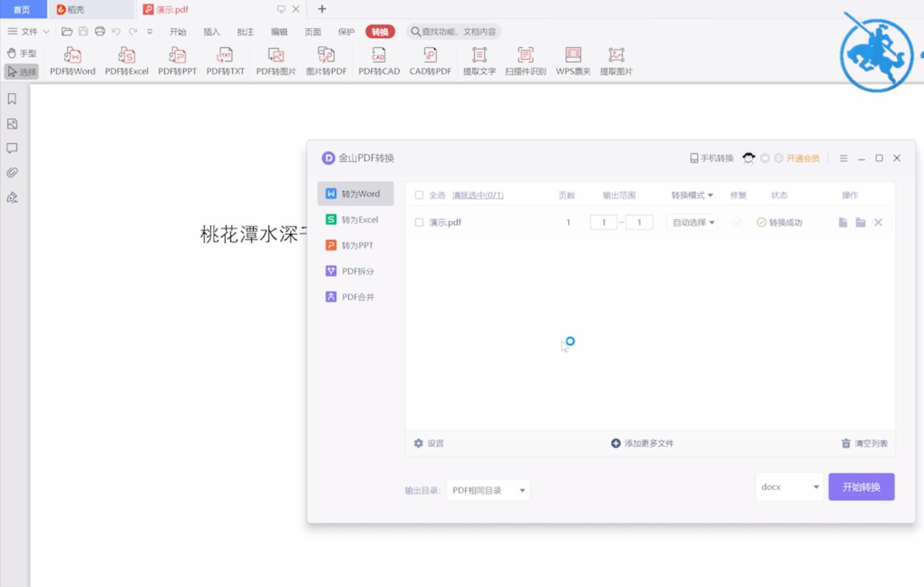Open the docx output format dropdown
The height and width of the screenshot is (587, 924).
coord(789,487)
